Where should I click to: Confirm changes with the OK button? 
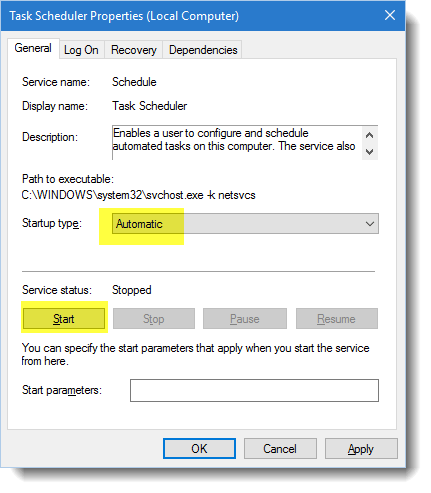pyautogui.click(x=199, y=449)
